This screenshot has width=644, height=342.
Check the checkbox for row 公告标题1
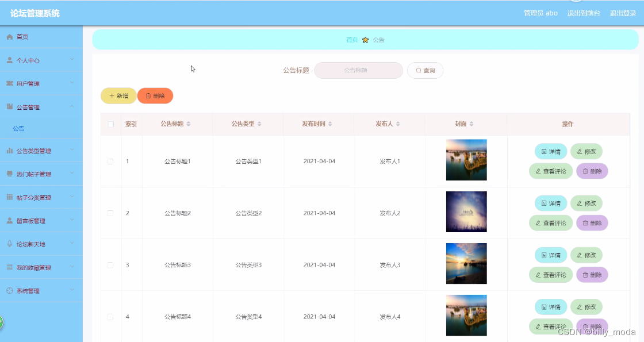111,161
